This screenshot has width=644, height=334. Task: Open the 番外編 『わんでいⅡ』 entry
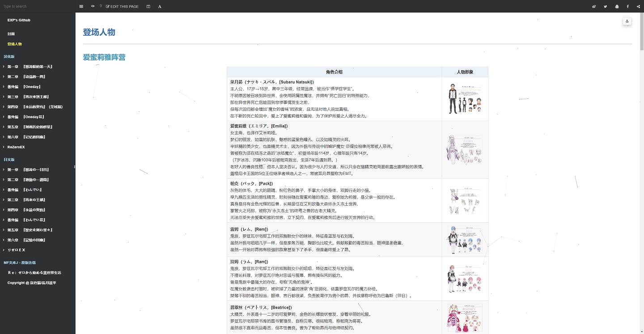[25, 220]
